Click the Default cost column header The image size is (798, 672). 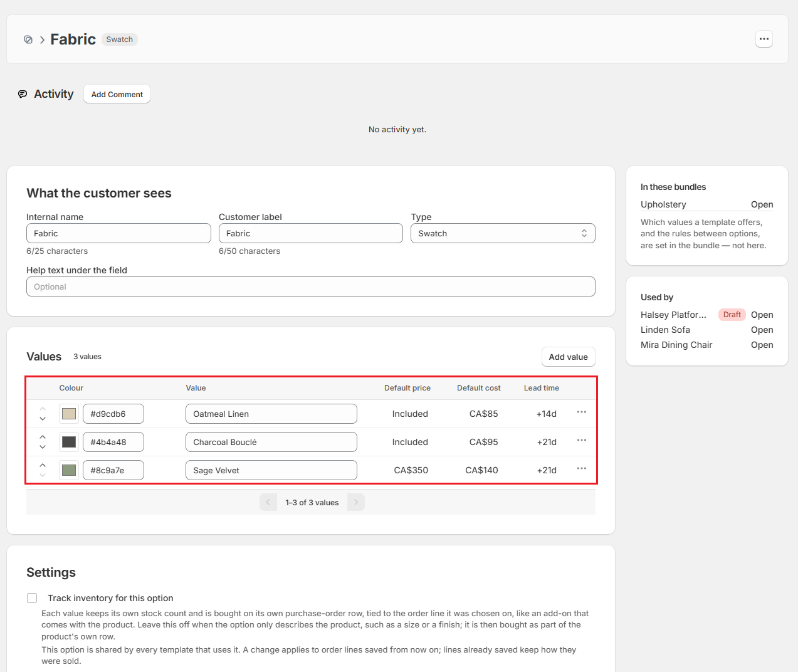coord(479,388)
